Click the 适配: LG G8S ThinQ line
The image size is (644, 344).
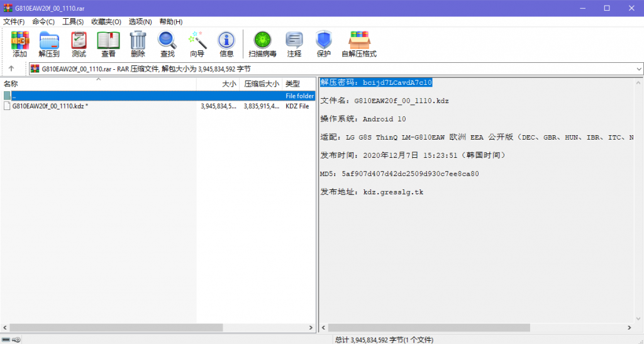coord(477,137)
